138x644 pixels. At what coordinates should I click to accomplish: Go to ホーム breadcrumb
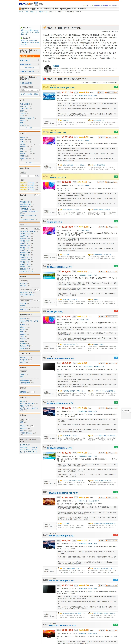(21, 12)
